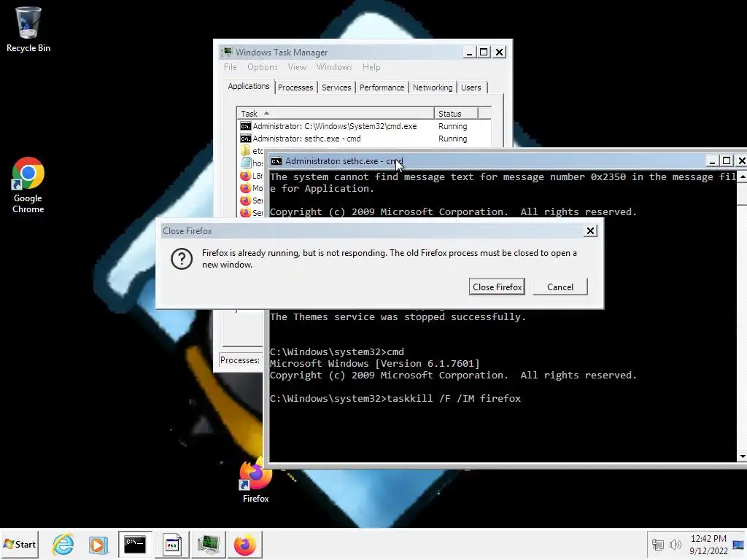747x560 pixels.
Task: Click the Processes count in status bar
Action: tap(241, 360)
